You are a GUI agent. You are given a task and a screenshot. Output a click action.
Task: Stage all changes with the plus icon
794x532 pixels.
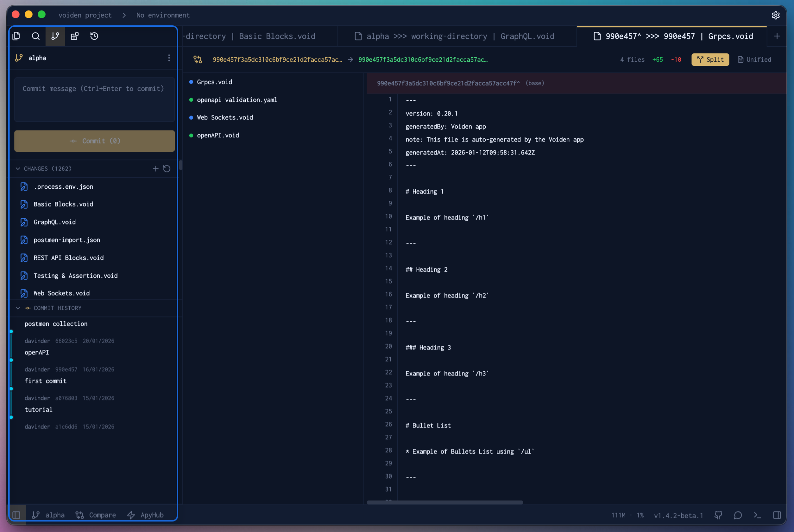pyautogui.click(x=156, y=169)
